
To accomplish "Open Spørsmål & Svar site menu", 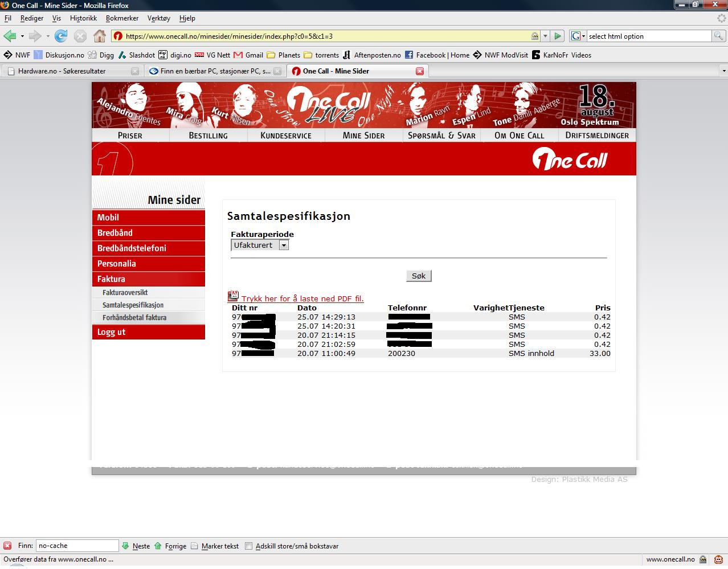I will click(441, 136).
